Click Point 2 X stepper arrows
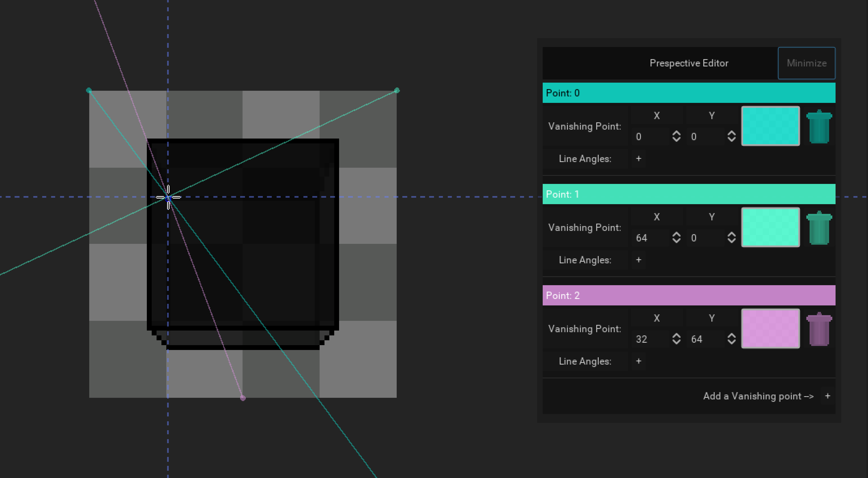Image resolution: width=868 pixels, height=478 pixels. pyautogui.click(x=676, y=339)
